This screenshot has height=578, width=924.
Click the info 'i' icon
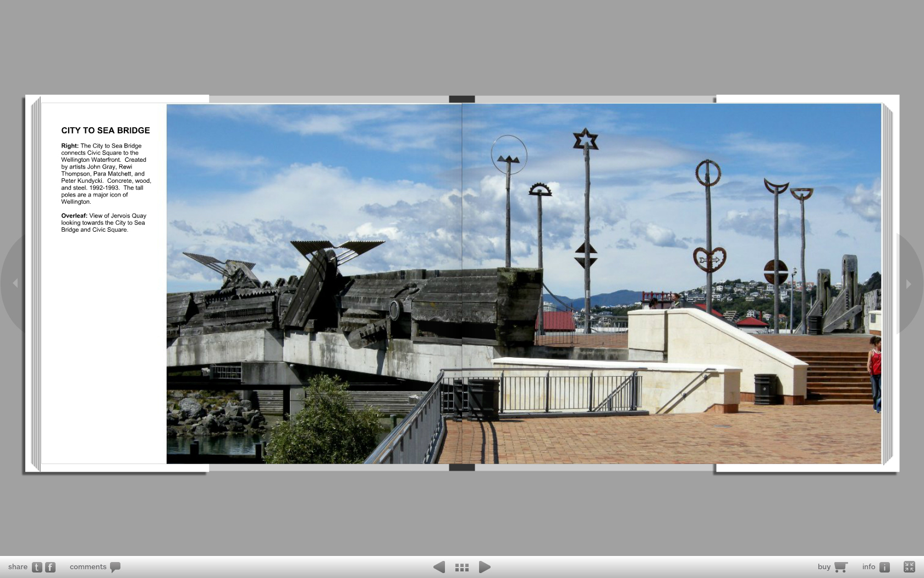pyautogui.click(x=884, y=567)
